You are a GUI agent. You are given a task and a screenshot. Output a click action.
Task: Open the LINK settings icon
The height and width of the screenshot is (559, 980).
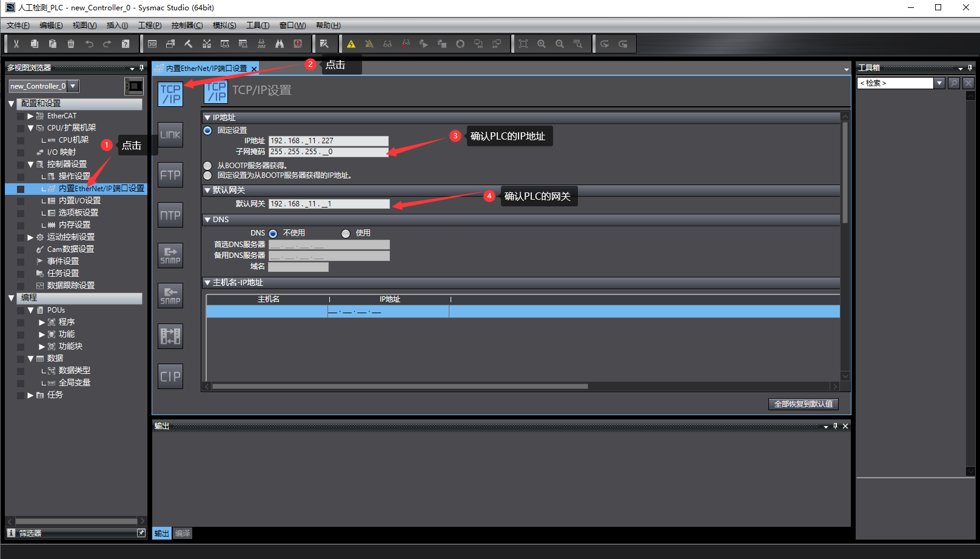[x=170, y=135]
